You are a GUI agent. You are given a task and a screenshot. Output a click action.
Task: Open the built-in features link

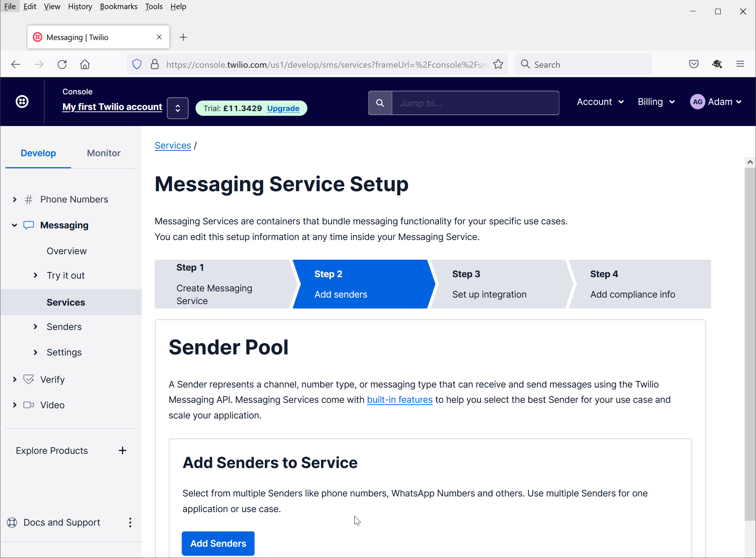[x=399, y=400]
